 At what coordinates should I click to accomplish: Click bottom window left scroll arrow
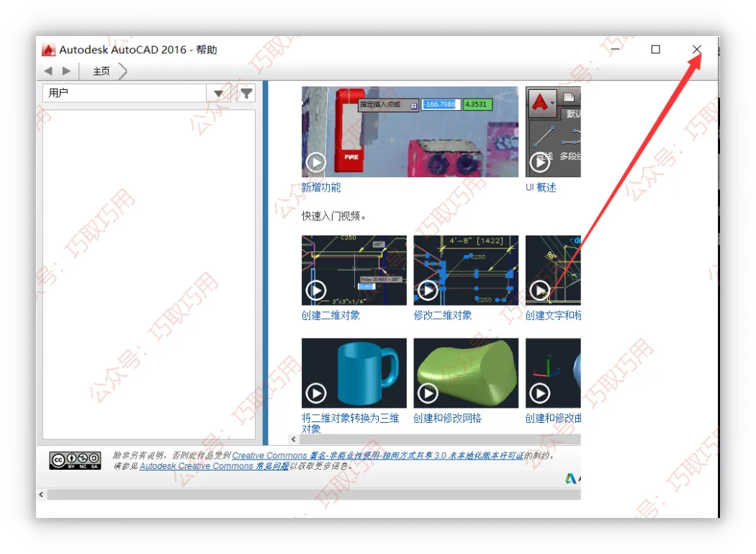[x=42, y=494]
